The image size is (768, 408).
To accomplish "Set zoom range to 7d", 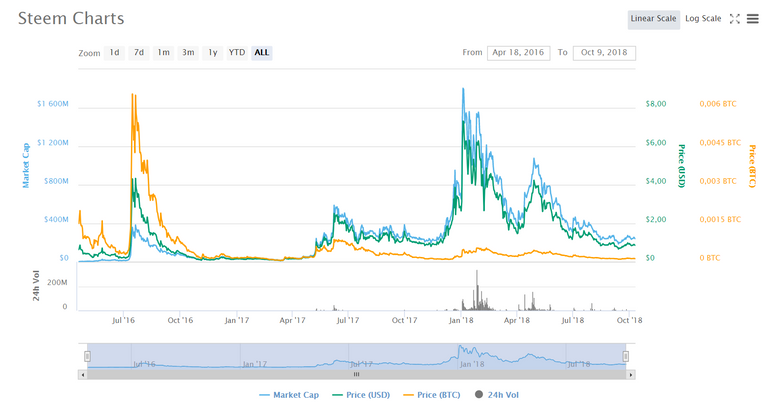I will coord(139,52).
